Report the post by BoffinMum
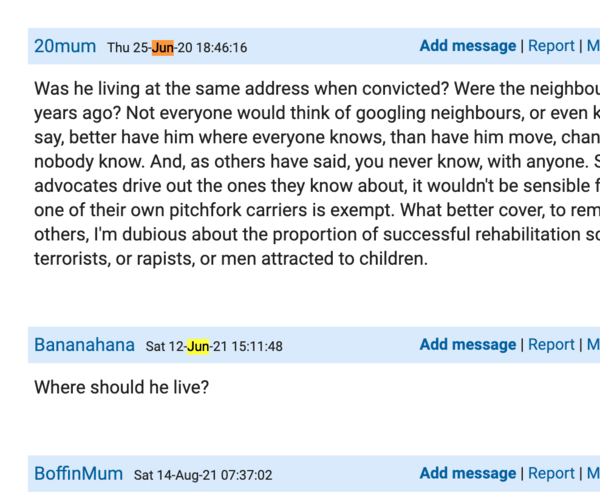Image resolution: width=600 pixels, height=504 pixels. 551,474
